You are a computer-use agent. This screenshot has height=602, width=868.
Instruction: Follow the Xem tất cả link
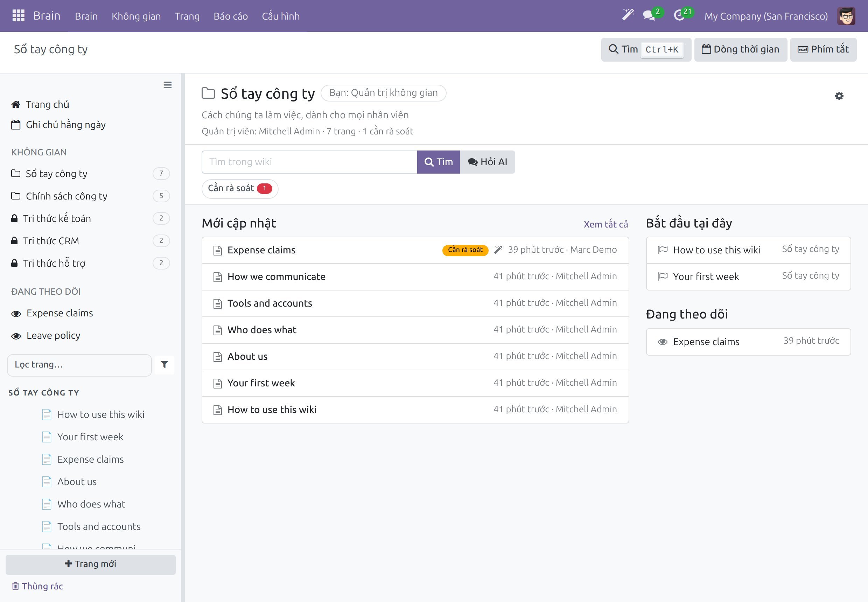(x=605, y=224)
